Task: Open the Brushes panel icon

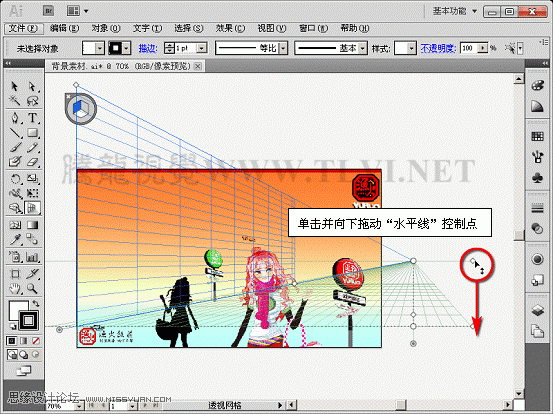Action: coord(537,156)
